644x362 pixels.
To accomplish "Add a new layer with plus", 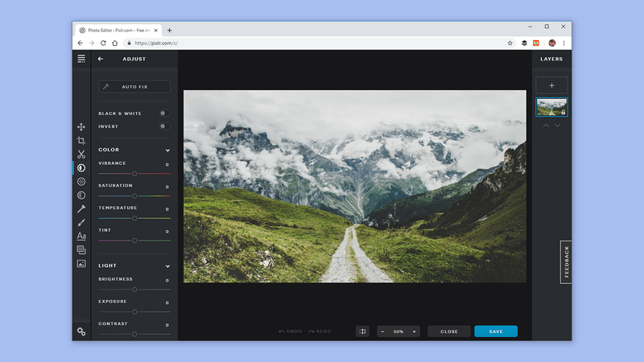I will point(551,85).
